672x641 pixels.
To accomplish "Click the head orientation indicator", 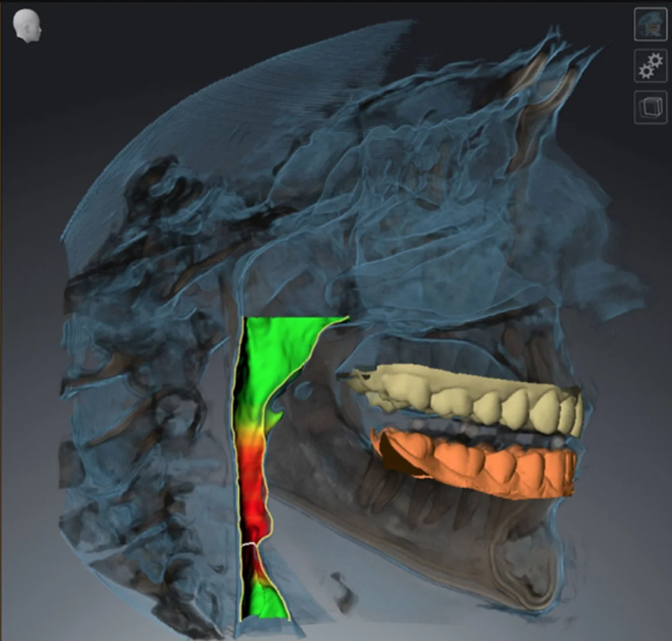I will coord(26,26).
